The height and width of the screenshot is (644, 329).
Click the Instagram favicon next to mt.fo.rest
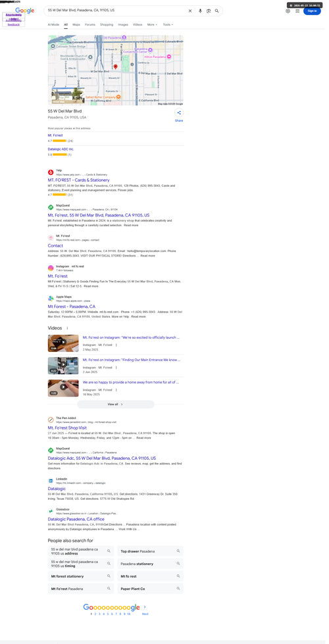pos(51,268)
